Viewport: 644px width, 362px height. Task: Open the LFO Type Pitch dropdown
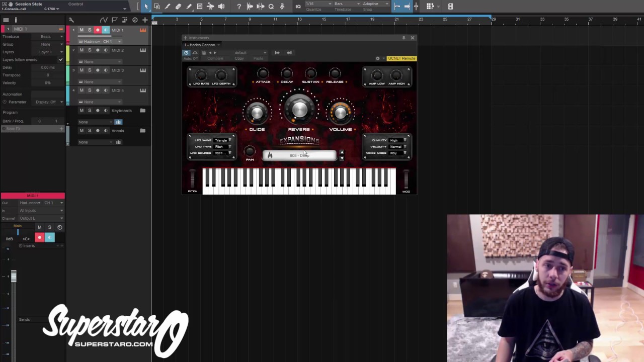(223, 147)
